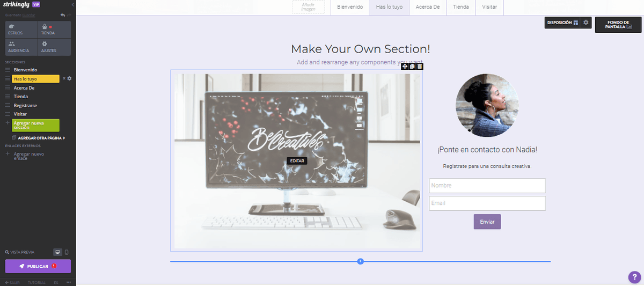
Task: Open the Tutorial link
Action: 36,282
